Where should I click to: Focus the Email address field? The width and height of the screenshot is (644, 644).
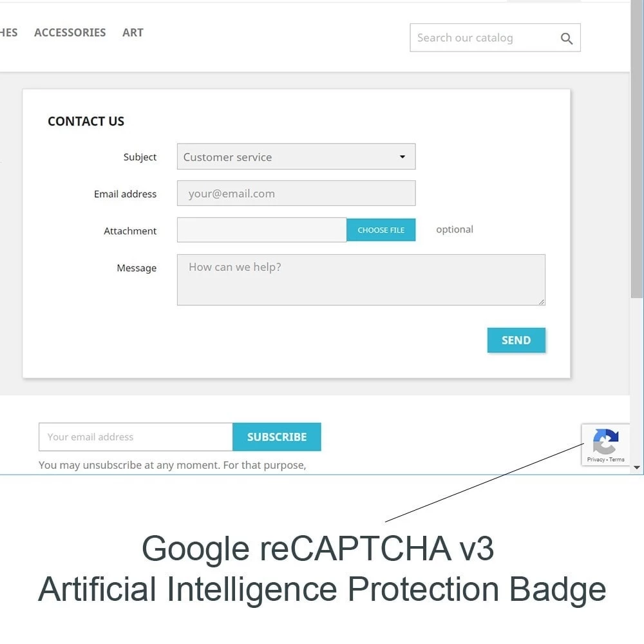[296, 193]
